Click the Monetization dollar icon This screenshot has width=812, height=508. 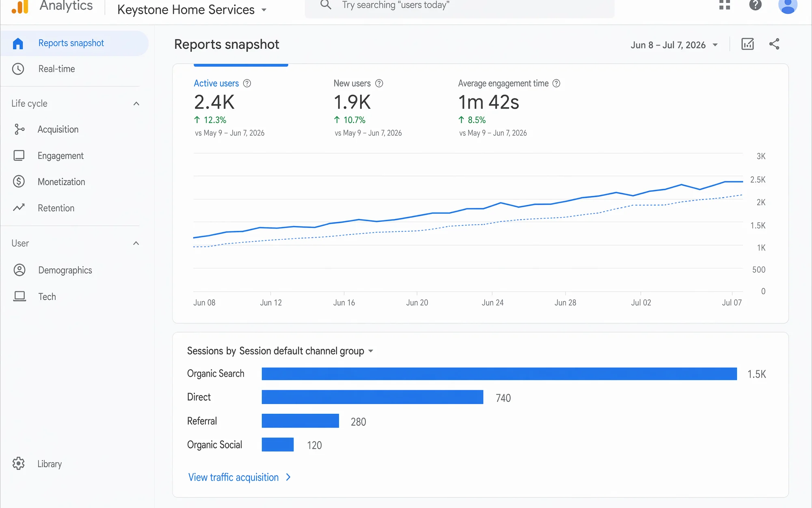pos(19,181)
